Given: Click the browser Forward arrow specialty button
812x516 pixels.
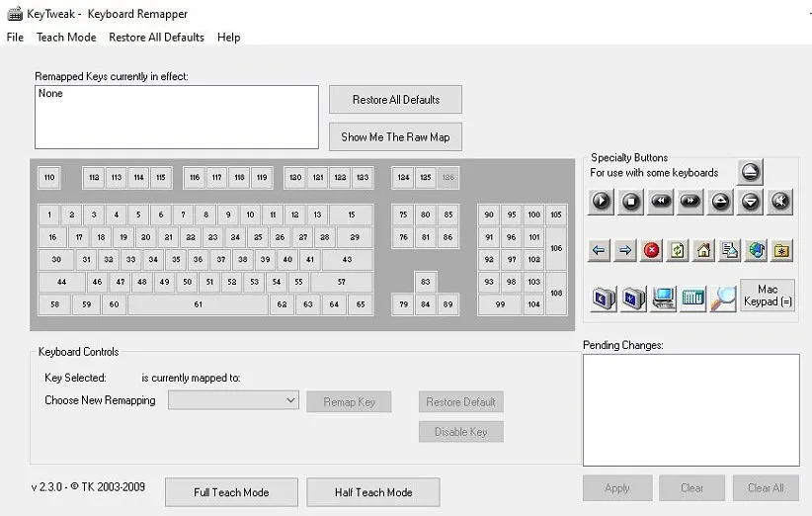Looking at the screenshot, I should [x=625, y=251].
